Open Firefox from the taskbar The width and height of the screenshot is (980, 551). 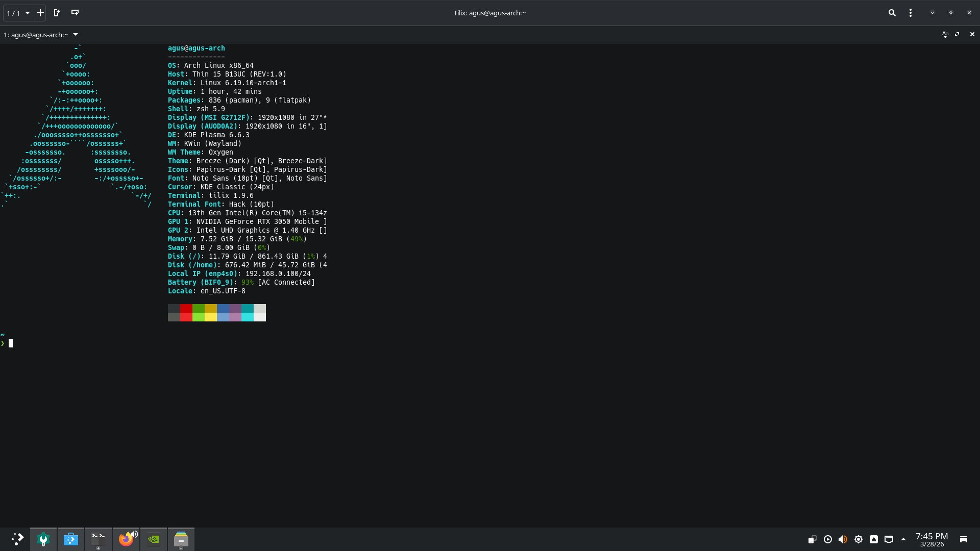coord(125,540)
